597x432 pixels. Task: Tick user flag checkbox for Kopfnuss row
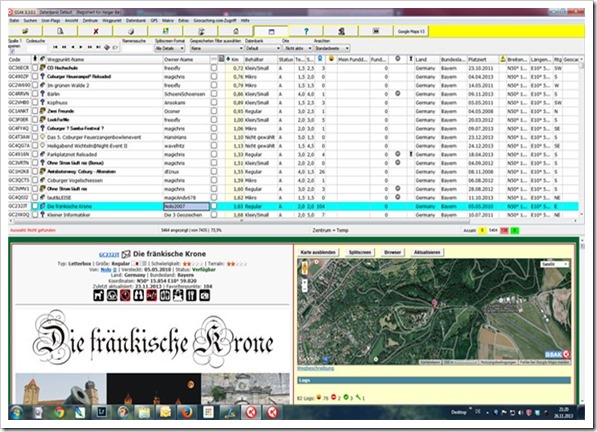coord(35,102)
